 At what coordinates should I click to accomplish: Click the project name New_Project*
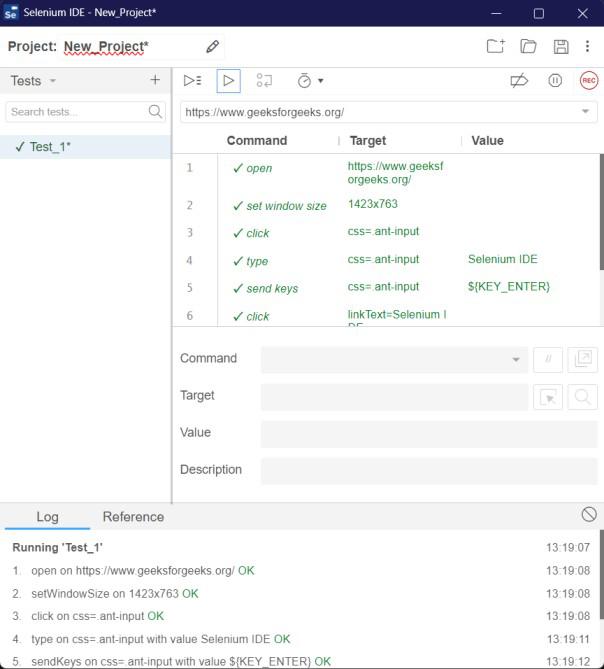(106, 46)
